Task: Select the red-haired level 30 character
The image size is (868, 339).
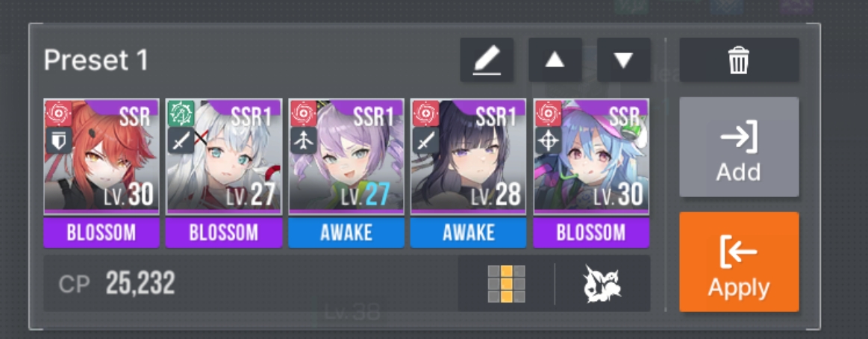Action: coord(102,157)
